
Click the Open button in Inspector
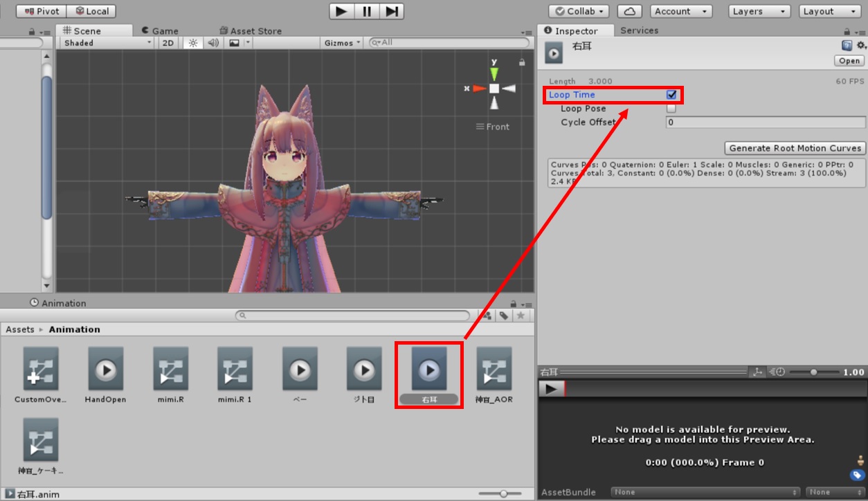849,61
